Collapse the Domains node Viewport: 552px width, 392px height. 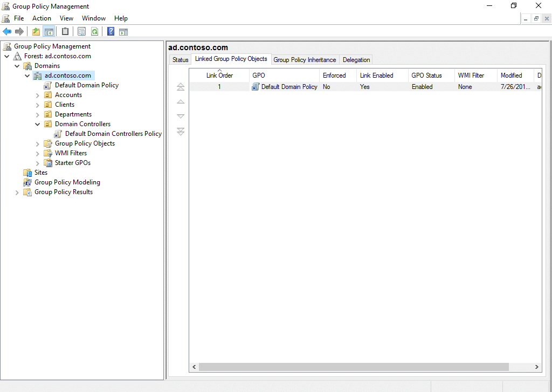(17, 66)
